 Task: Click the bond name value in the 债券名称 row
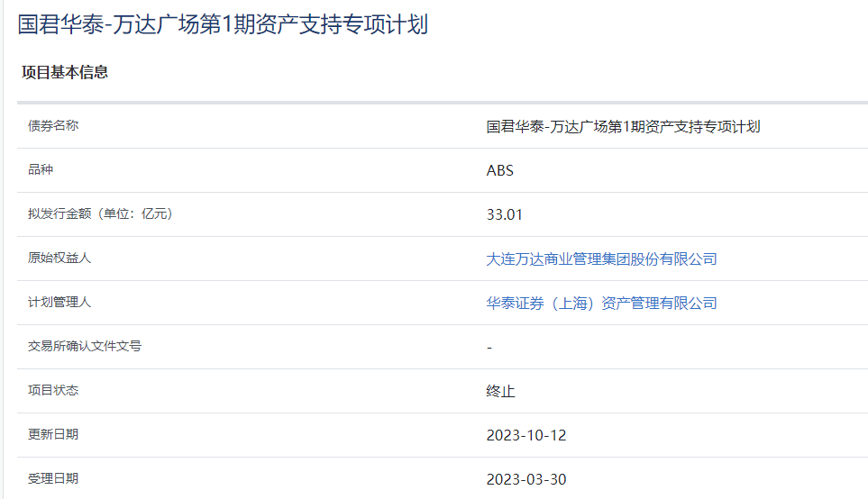(623, 127)
